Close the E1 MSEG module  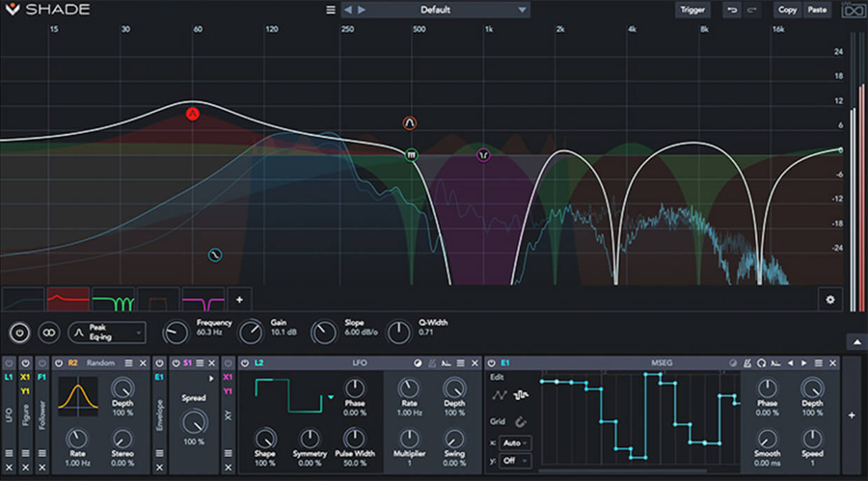(832, 363)
